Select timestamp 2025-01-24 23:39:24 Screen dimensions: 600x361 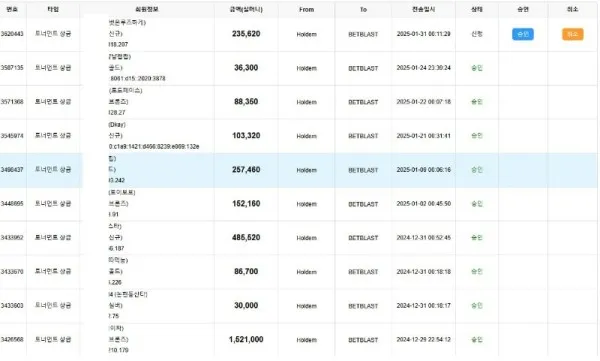pos(424,68)
